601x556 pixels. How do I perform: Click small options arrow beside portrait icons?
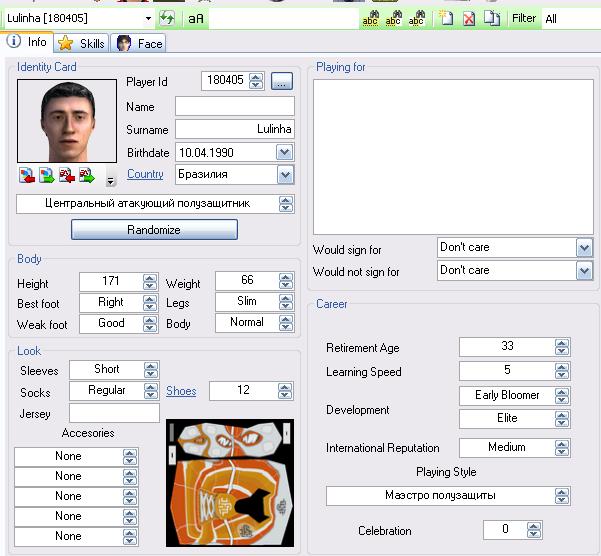coord(111,181)
